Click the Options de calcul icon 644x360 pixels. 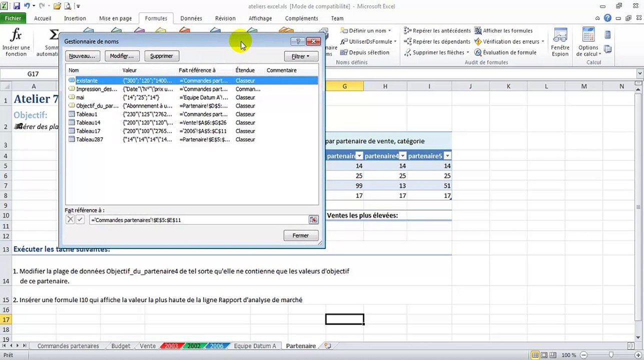point(588,35)
